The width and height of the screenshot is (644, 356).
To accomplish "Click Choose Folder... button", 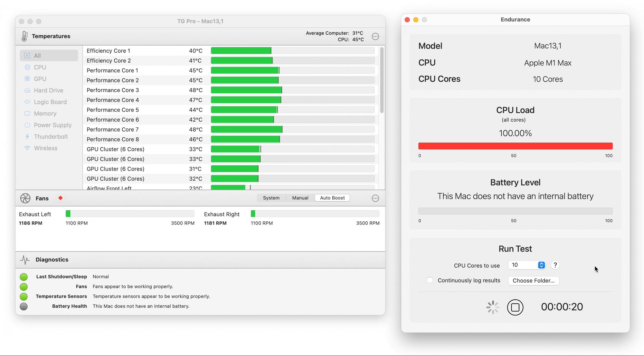I will [534, 280].
